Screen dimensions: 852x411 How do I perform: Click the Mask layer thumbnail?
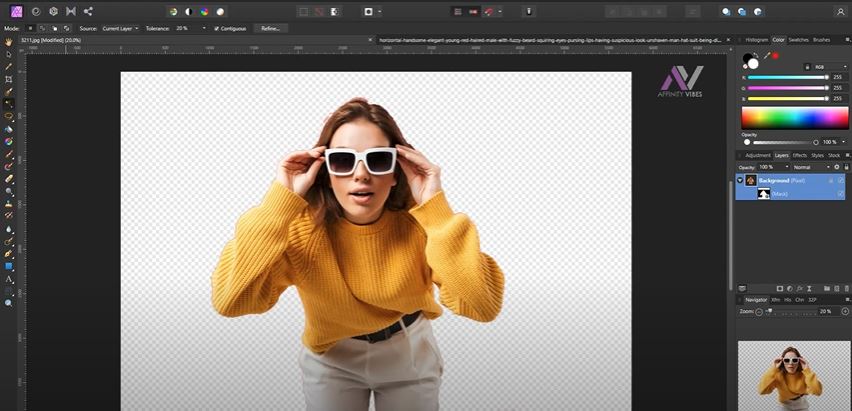click(764, 194)
